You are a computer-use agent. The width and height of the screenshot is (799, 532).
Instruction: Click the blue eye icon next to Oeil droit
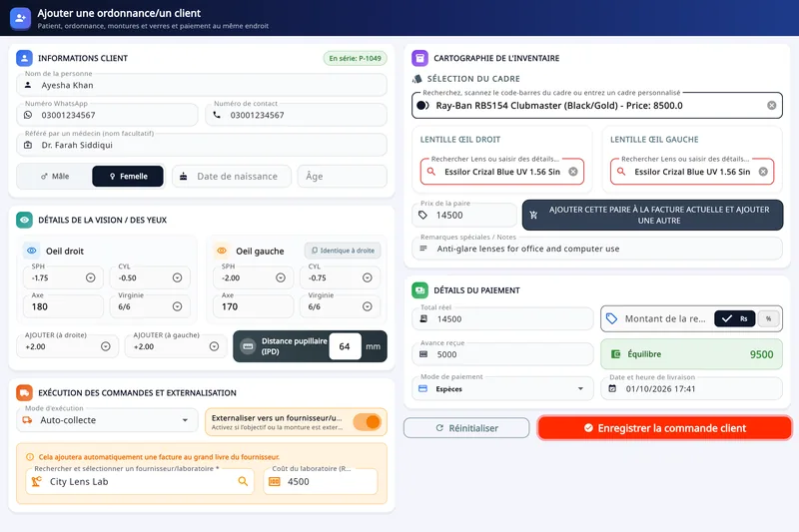coord(32,251)
